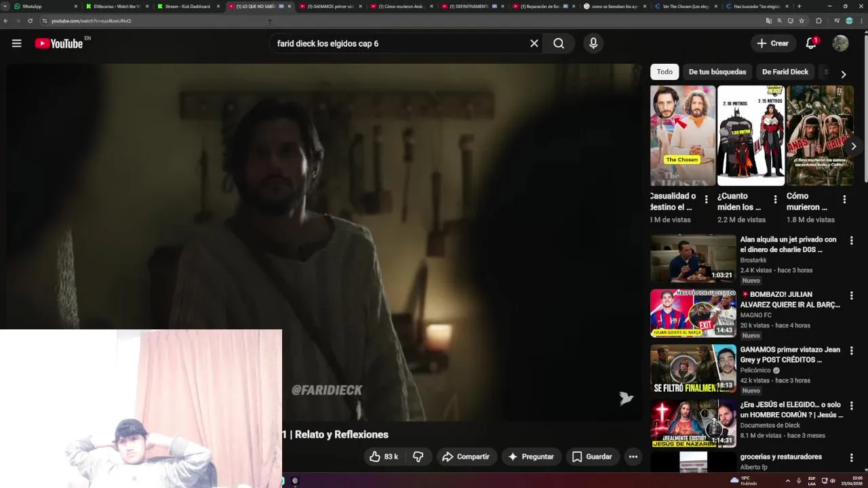The width and height of the screenshot is (868, 488).
Task: Switch to 'Stream - Kick Dashboard' tab
Action: tap(188, 6)
